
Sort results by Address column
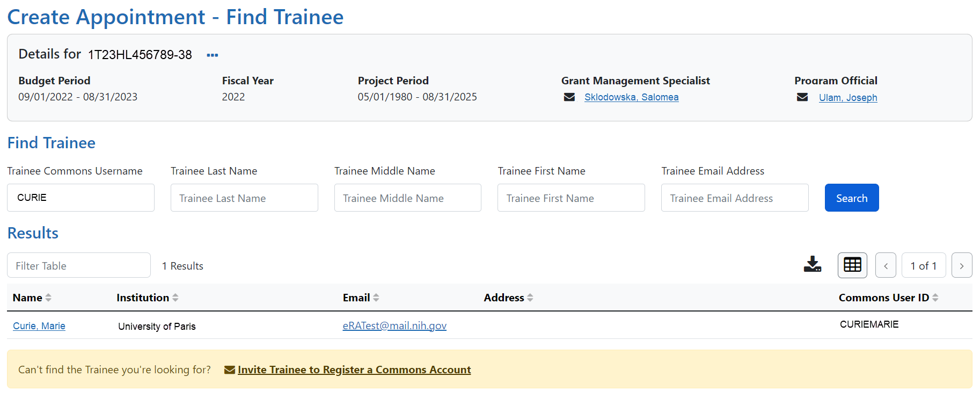[530, 298]
